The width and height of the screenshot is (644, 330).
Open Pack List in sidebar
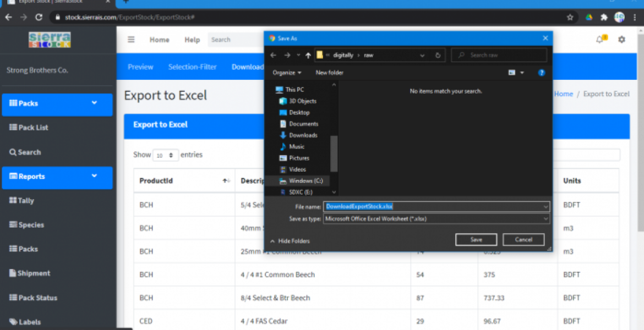click(x=29, y=128)
